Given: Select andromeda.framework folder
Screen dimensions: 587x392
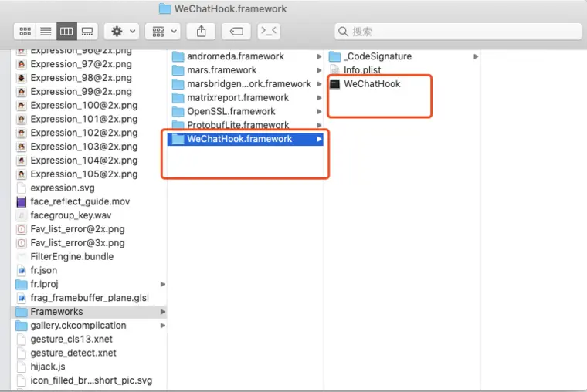Looking at the screenshot, I should [x=245, y=56].
